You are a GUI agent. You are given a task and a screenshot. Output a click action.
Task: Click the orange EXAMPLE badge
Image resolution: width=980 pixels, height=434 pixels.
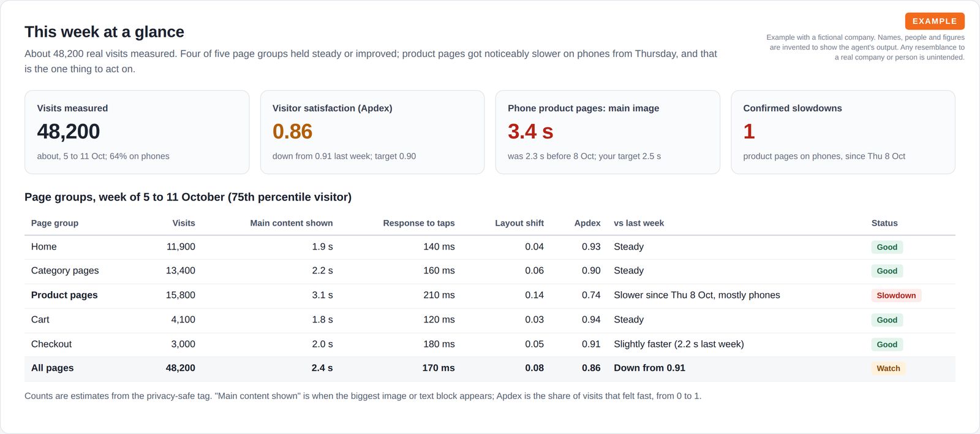935,21
